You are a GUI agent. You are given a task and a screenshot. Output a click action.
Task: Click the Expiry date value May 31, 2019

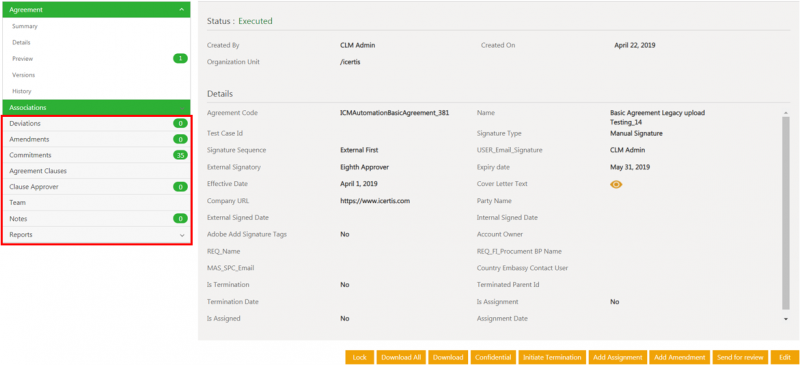(630, 167)
